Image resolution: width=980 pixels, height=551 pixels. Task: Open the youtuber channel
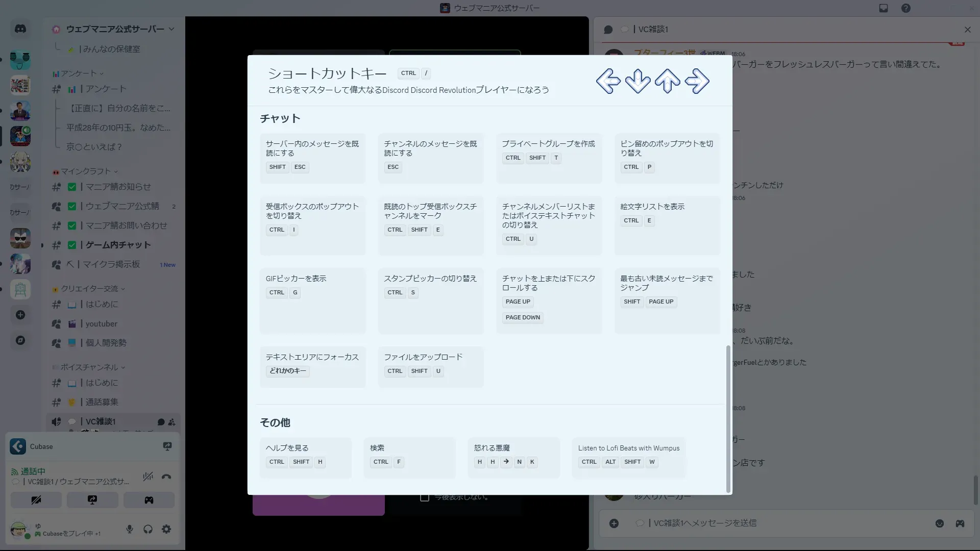(x=101, y=323)
